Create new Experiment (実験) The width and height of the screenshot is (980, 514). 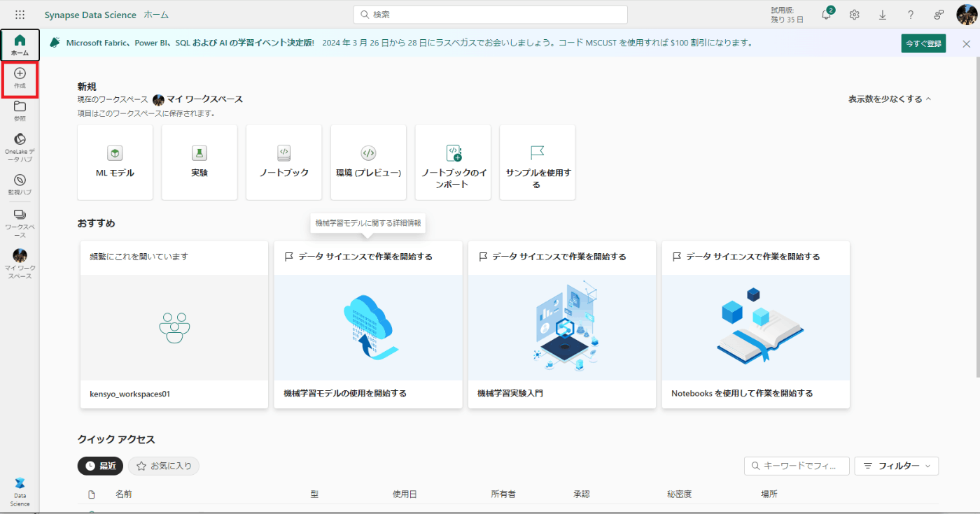(199, 162)
